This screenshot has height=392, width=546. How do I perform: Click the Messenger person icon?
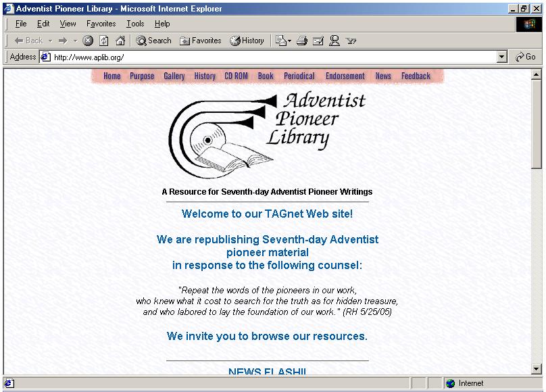334,41
